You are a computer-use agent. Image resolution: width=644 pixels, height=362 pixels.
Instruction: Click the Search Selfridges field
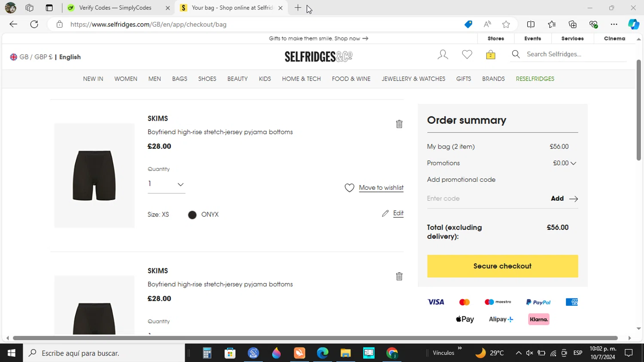[x=575, y=54]
